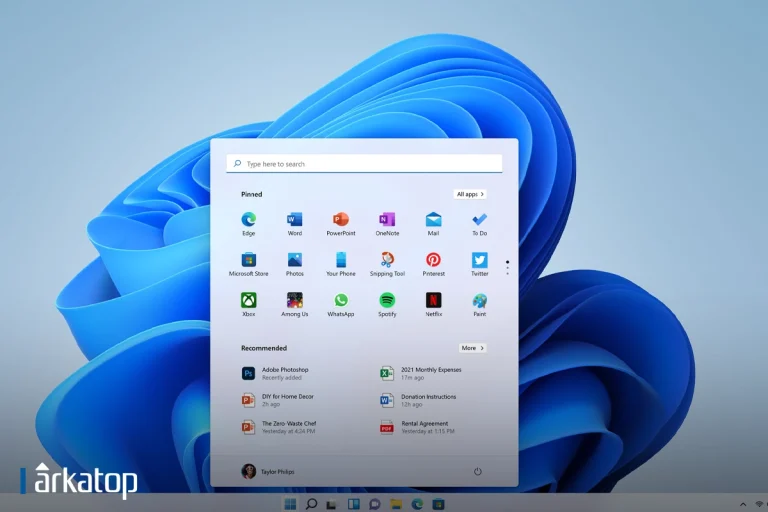
Task: Open Paint app
Action: click(x=480, y=304)
